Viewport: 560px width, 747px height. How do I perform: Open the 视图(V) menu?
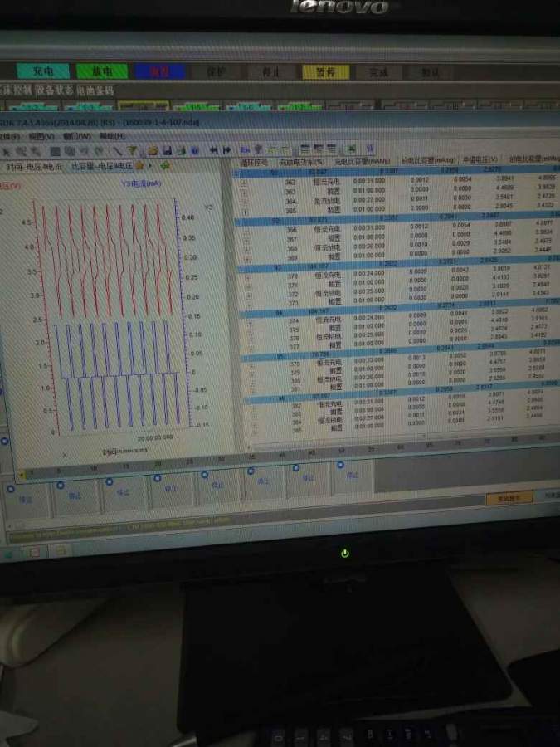point(41,137)
